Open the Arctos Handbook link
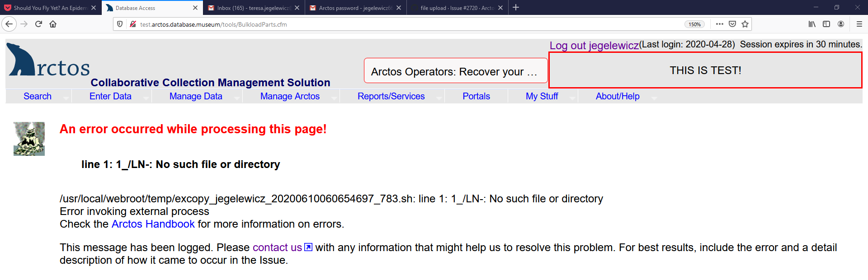868x280 pixels. click(153, 224)
